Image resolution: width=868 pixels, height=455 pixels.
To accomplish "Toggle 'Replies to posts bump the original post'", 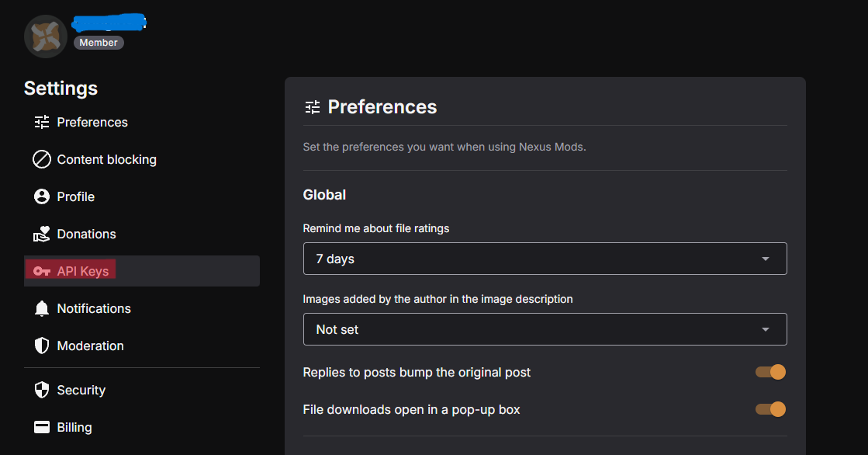I will point(771,372).
